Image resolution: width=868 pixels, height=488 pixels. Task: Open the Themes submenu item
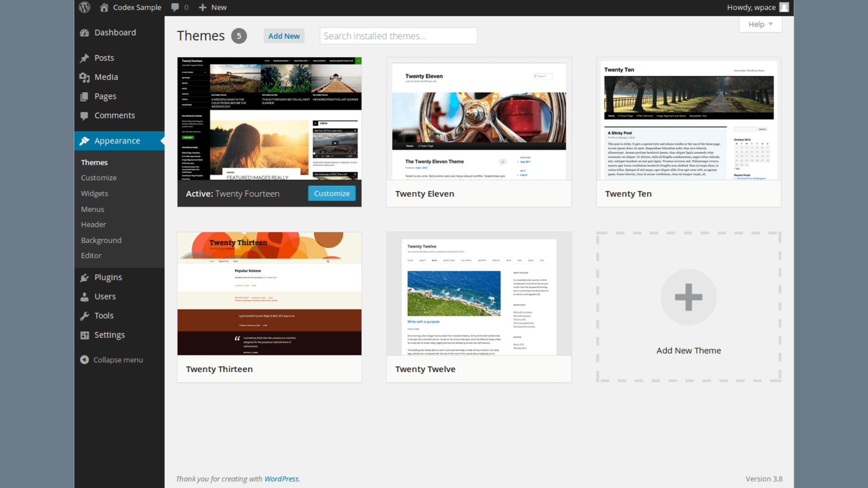tap(94, 162)
